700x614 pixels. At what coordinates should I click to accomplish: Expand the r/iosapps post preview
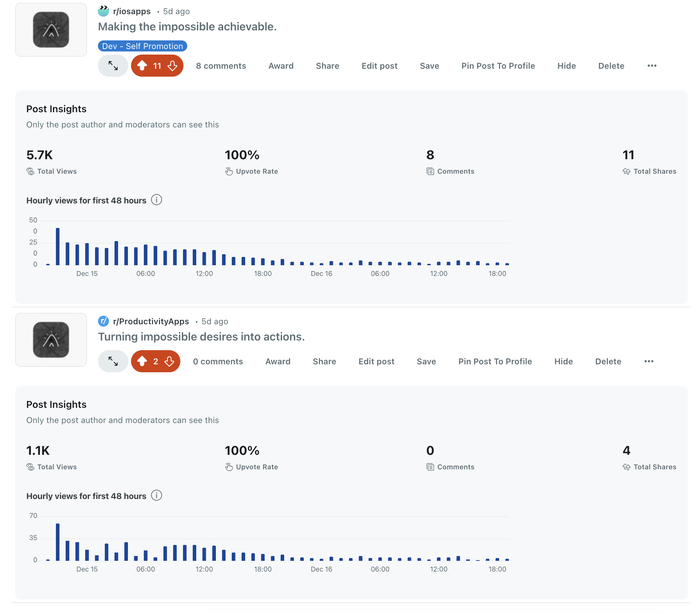113,66
